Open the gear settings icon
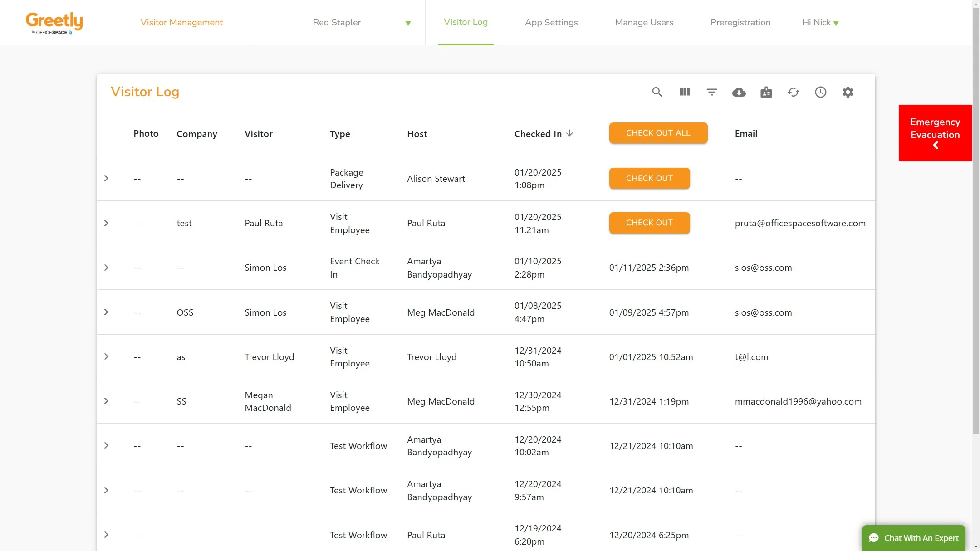 848,92
